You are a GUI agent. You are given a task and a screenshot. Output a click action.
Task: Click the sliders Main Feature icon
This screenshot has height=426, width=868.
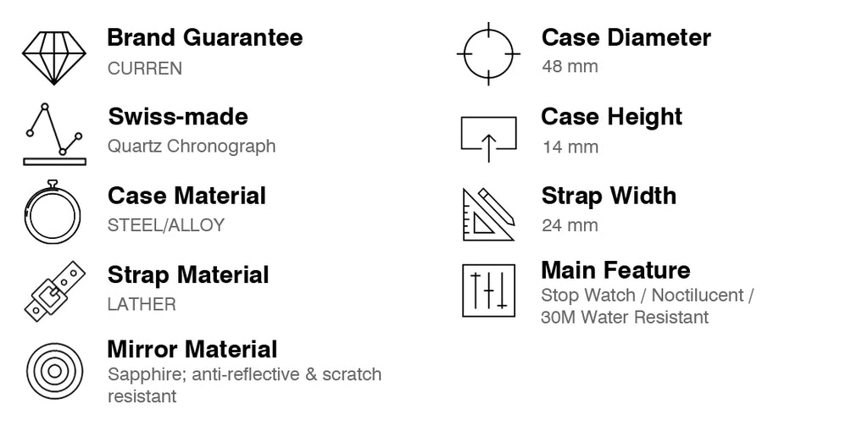(x=488, y=290)
